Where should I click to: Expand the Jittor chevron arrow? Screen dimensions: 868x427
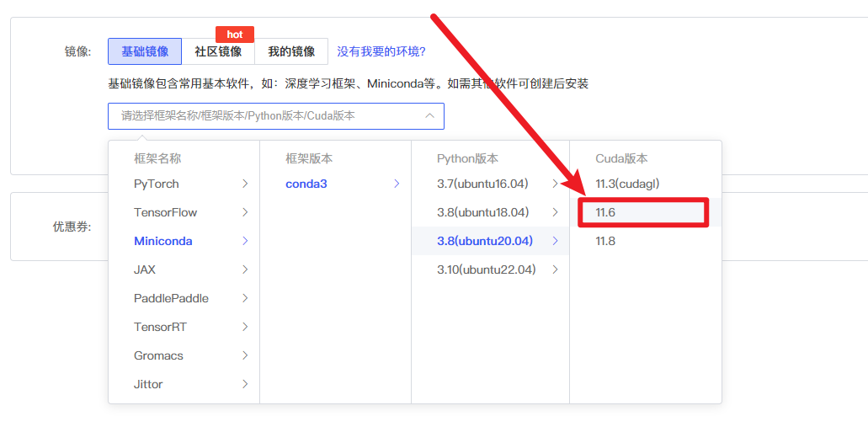click(x=245, y=384)
